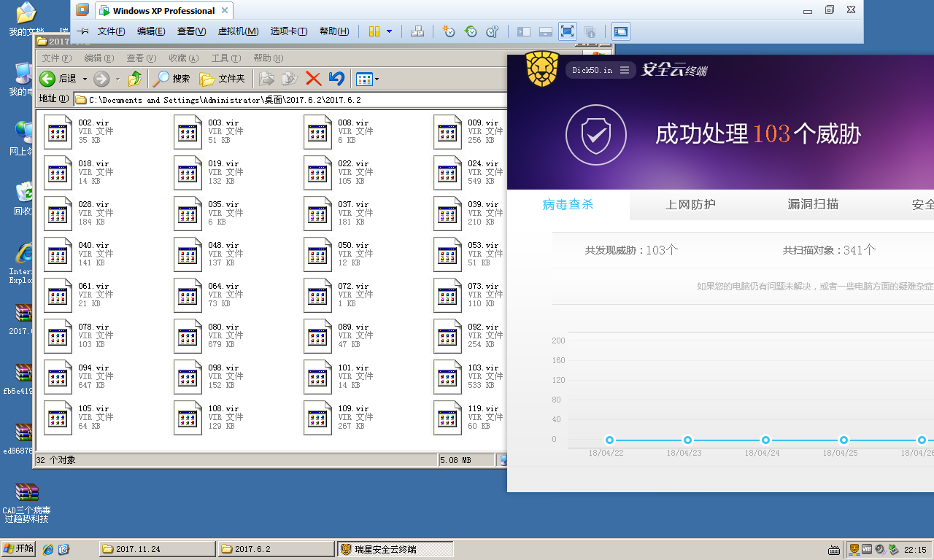
Task: Open Explorer 查看(V) menu
Action: point(142,58)
